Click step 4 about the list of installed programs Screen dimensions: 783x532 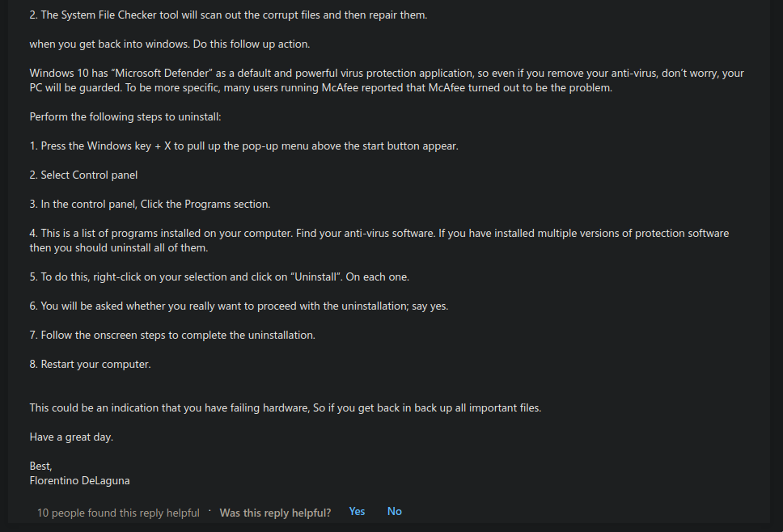tap(379, 241)
